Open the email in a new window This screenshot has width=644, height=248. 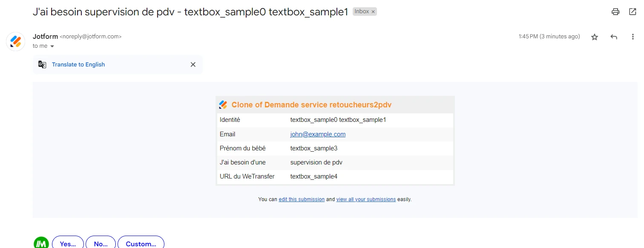(632, 12)
